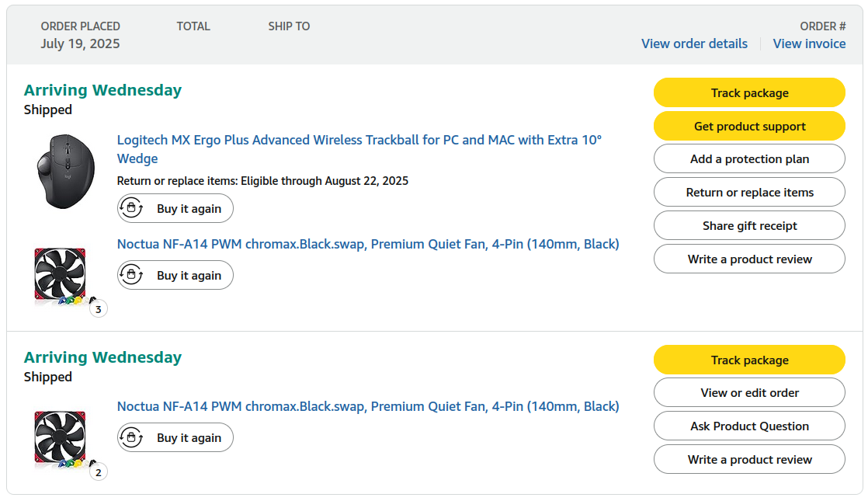Open View order details link
Image resolution: width=868 pixels, height=501 pixels.
point(694,43)
